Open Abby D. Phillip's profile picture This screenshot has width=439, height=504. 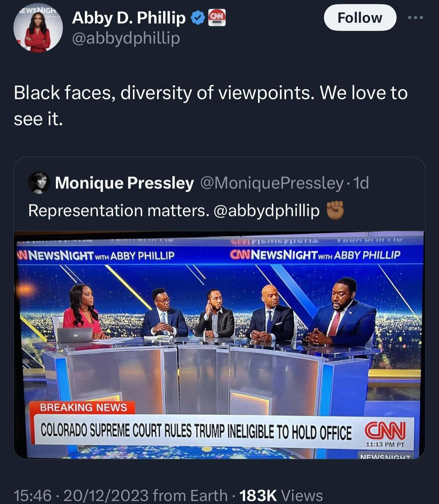click(x=38, y=28)
